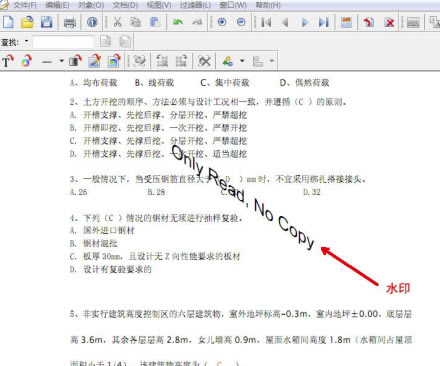Open the 查找 options dropdown arrow
Image resolution: width=440 pixels, height=366 pixels.
pos(26,41)
